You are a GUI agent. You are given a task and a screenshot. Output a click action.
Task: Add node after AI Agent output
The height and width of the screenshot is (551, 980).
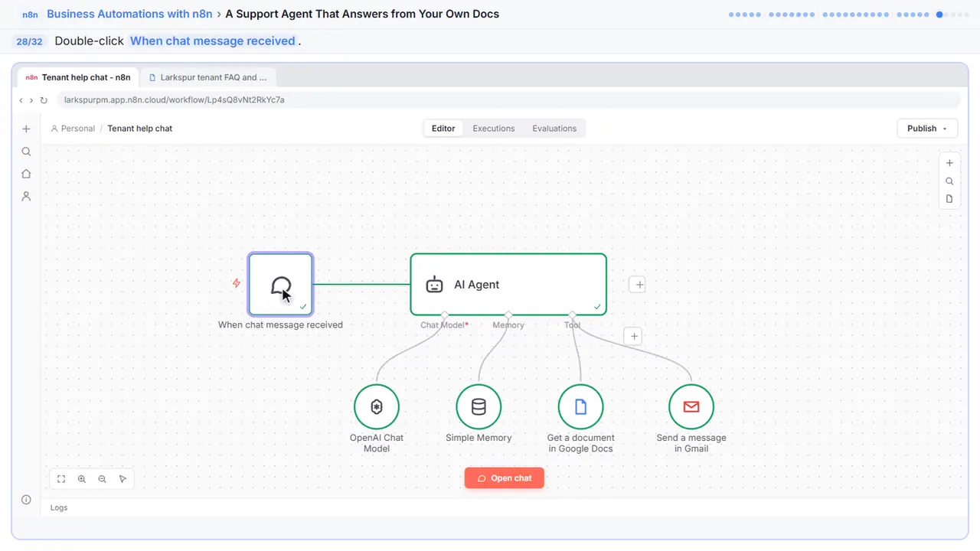point(638,285)
